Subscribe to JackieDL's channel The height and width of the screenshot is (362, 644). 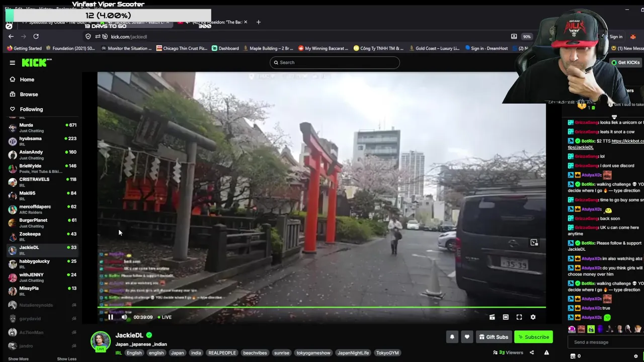(533, 337)
